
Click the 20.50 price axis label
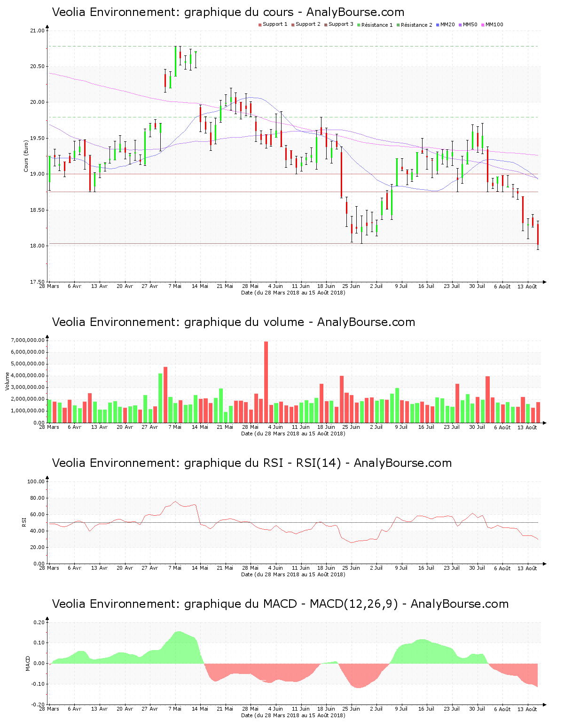pyautogui.click(x=37, y=67)
